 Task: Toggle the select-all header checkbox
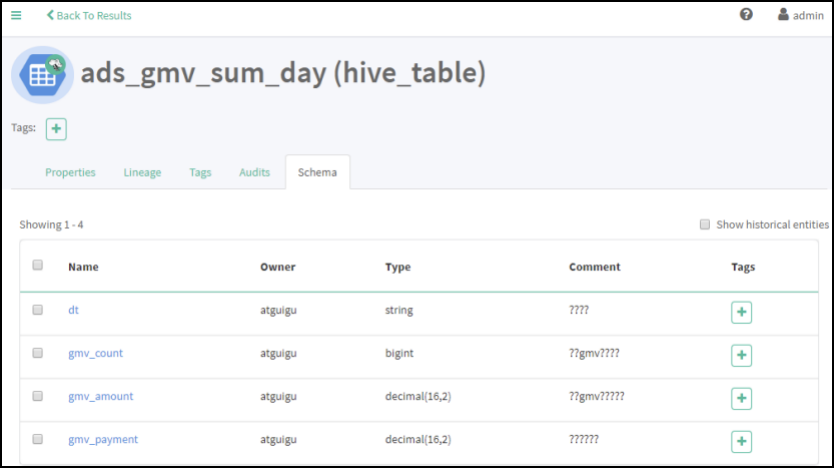pos(38,266)
